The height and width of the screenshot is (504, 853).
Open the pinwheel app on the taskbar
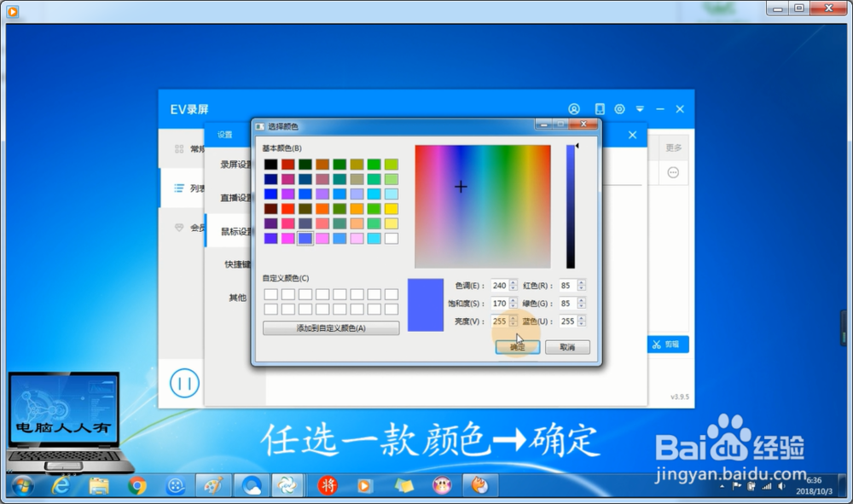click(287, 485)
